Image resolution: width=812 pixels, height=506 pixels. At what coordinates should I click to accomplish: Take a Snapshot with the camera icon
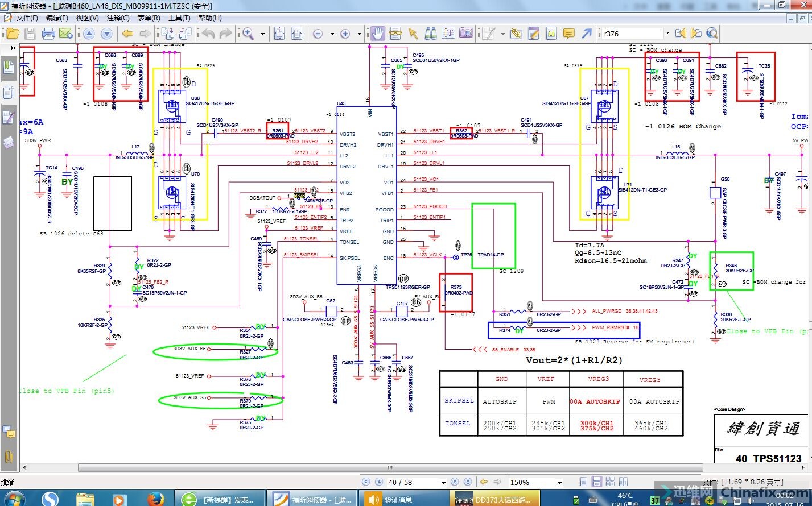coord(466,34)
